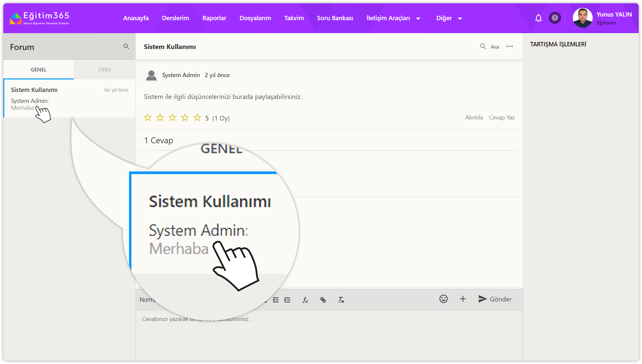Click the "Forum" panel title
642x364 pixels.
coord(22,47)
